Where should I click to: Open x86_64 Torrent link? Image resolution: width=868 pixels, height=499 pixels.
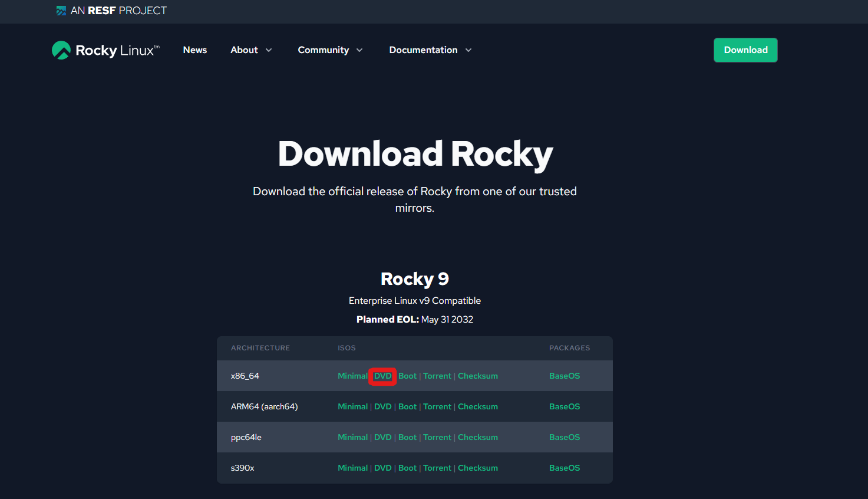[437, 376]
